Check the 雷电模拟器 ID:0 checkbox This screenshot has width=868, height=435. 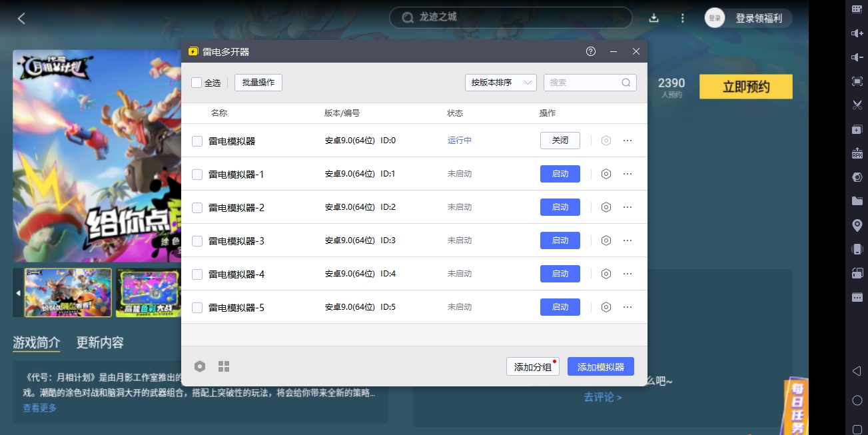tap(197, 141)
